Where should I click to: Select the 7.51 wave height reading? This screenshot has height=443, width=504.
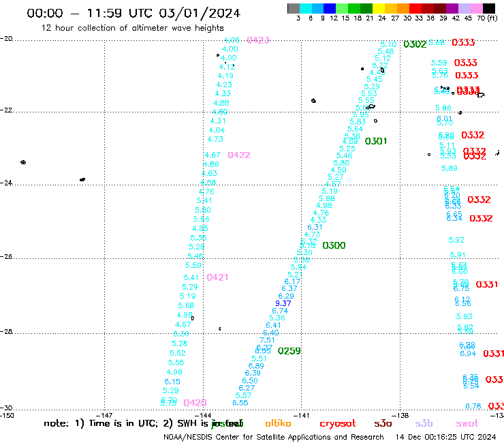click(267, 340)
